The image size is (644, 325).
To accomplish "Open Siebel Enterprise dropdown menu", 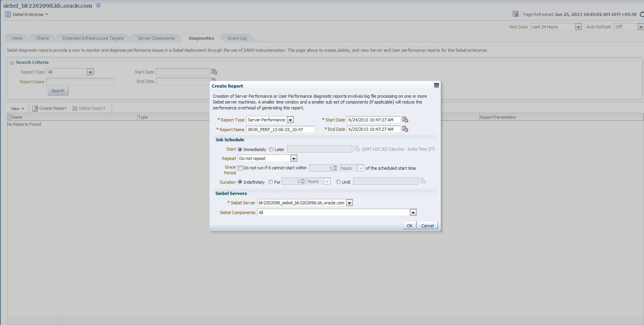I will click(x=47, y=14).
